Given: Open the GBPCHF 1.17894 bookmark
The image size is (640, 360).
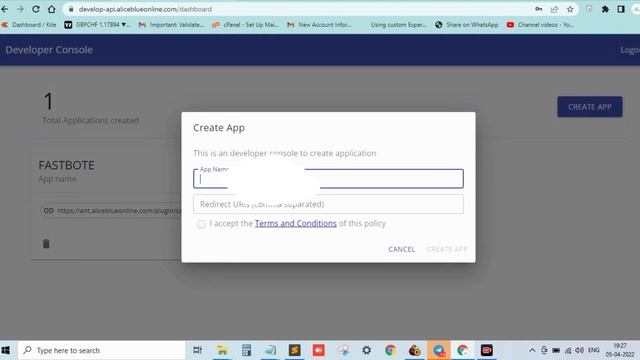Looking at the screenshot, I should [x=97, y=25].
